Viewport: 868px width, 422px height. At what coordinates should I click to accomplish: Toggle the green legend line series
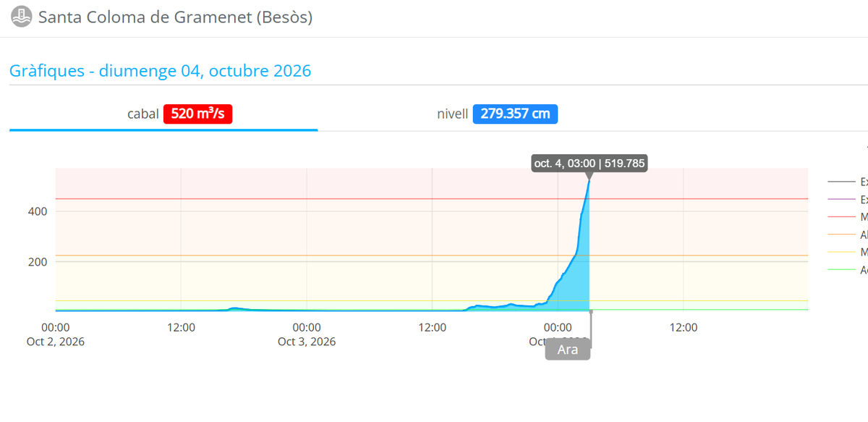[848, 270]
